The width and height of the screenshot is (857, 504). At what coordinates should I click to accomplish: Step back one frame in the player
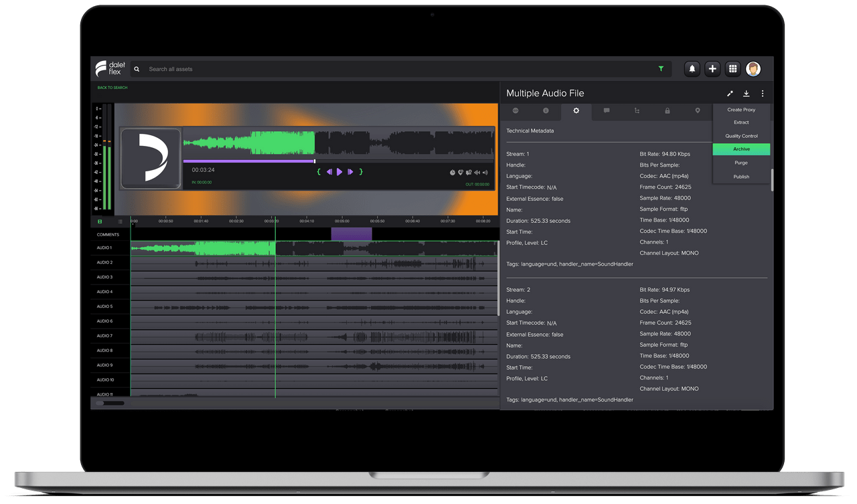pos(329,172)
